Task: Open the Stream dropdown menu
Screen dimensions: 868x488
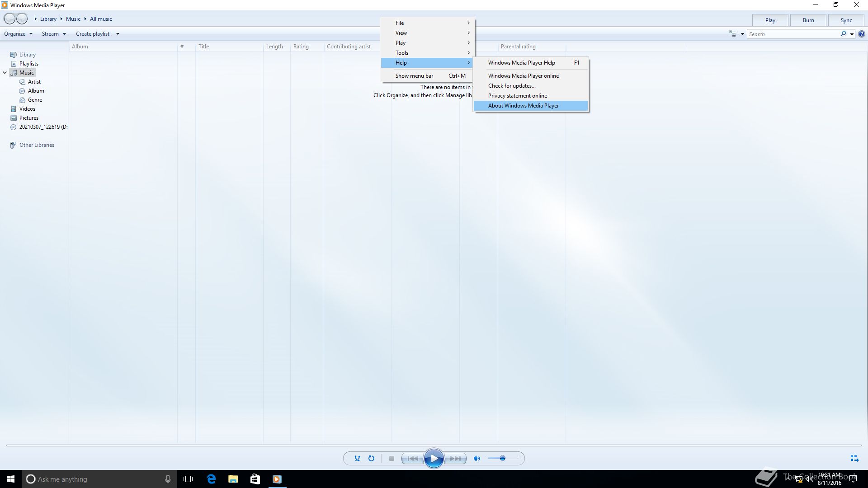Action: [54, 34]
